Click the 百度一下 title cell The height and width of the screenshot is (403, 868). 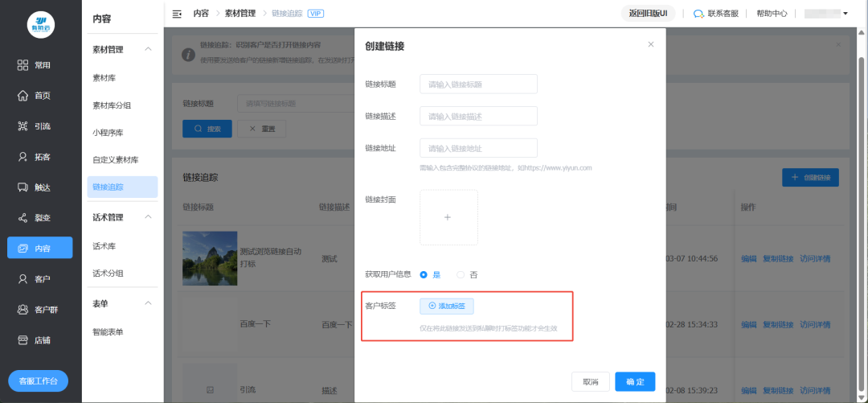tap(256, 324)
